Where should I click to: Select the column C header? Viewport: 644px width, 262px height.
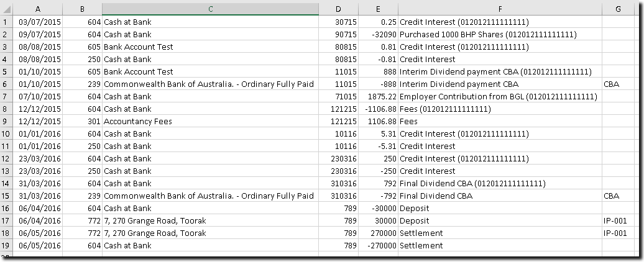point(210,9)
